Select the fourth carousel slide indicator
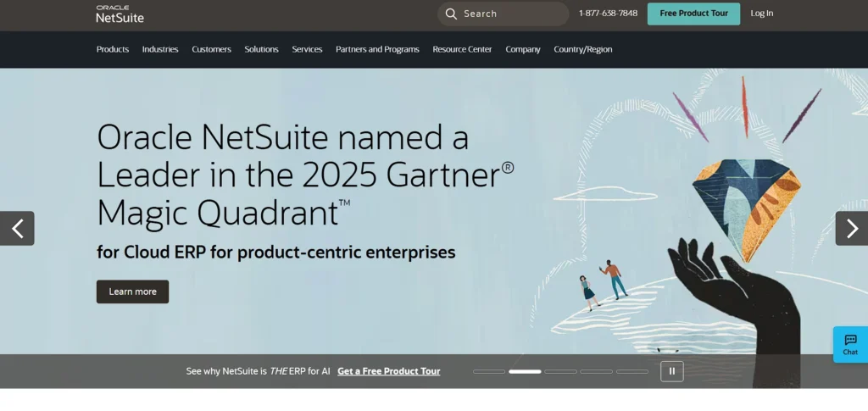The image size is (868, 411). [x=596, y=372]
